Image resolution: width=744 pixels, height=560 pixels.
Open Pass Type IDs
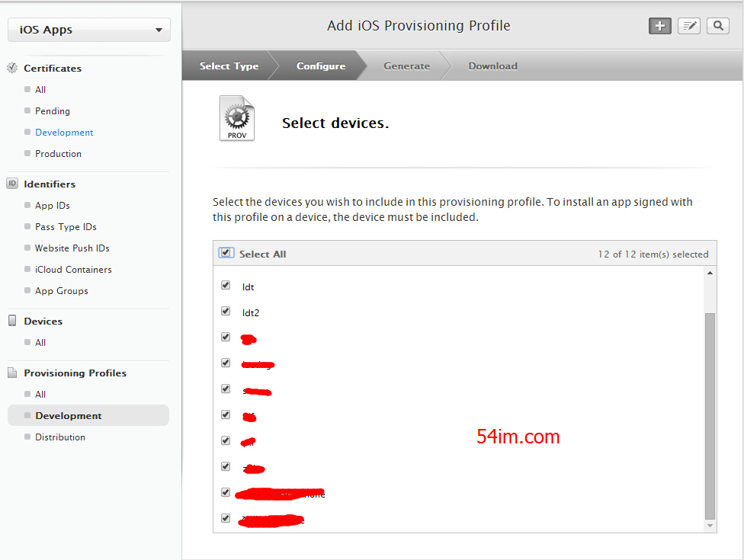[66, 226]
